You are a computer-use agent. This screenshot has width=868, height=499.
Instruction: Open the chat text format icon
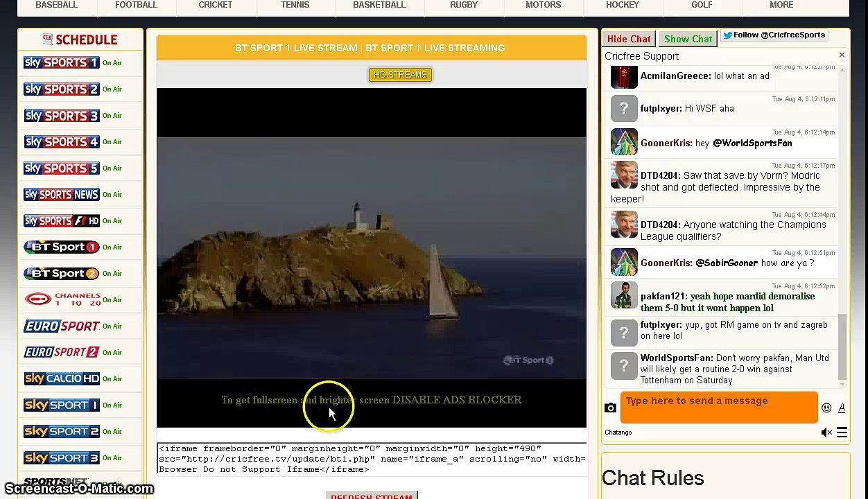pos(842,408)
